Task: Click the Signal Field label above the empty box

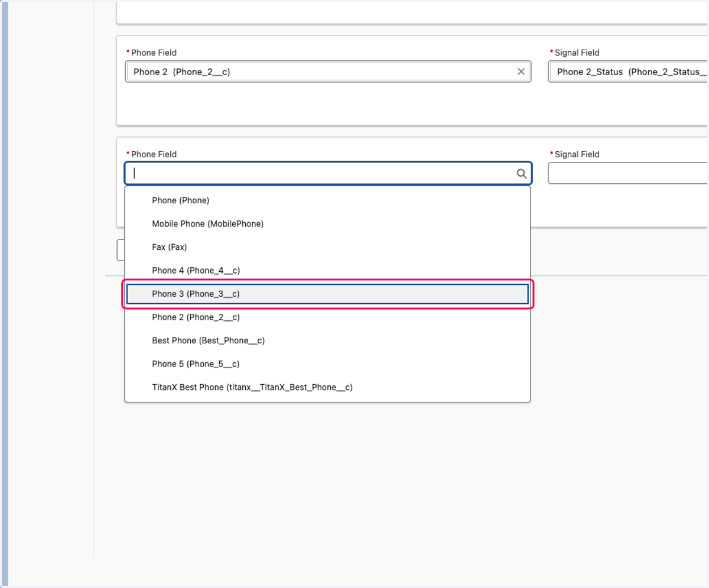Action: pyautogui.click(x=577, y=154)
